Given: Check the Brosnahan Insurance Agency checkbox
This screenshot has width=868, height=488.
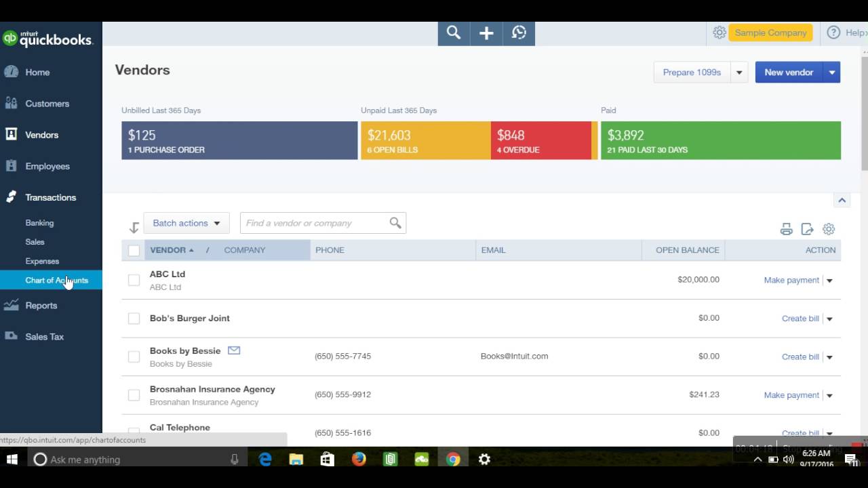Looking at the screenshot, I should 134,394.
